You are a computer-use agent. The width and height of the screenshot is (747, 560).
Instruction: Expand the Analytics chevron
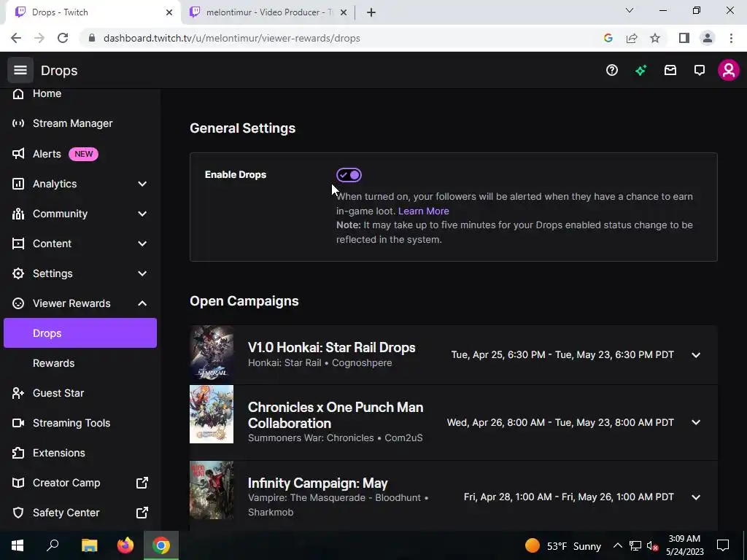142,184
